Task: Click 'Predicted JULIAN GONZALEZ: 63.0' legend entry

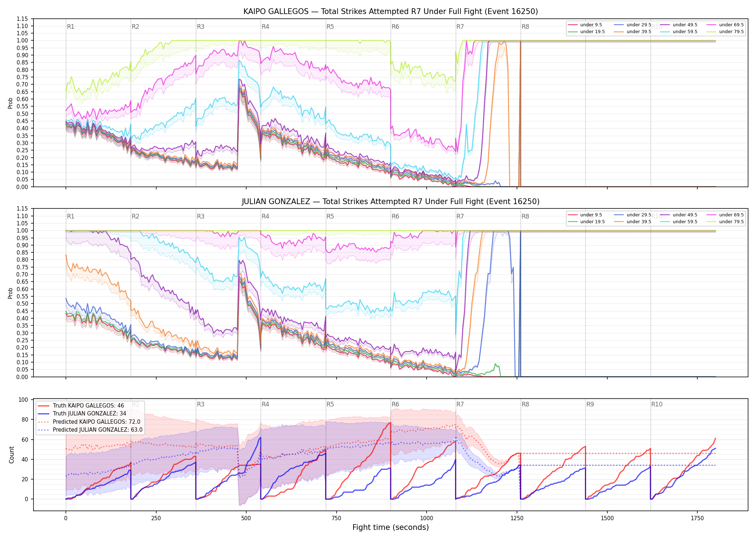Action: pyautogui.click(x=90, y=430)
